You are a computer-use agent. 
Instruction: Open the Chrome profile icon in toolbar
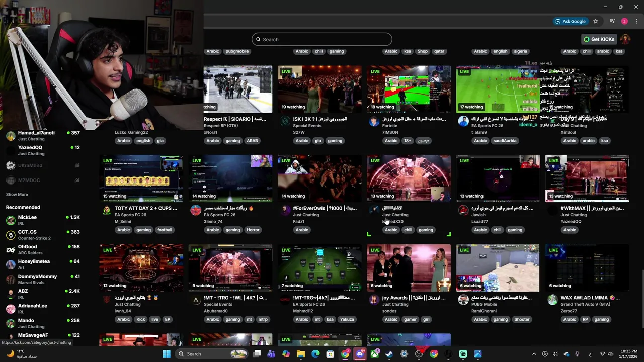(624, 21)
